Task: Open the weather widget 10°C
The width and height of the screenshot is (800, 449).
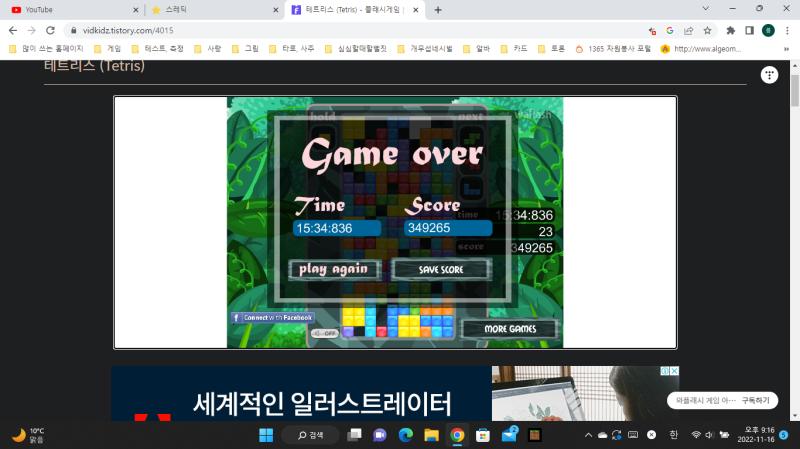Action: 28,435
